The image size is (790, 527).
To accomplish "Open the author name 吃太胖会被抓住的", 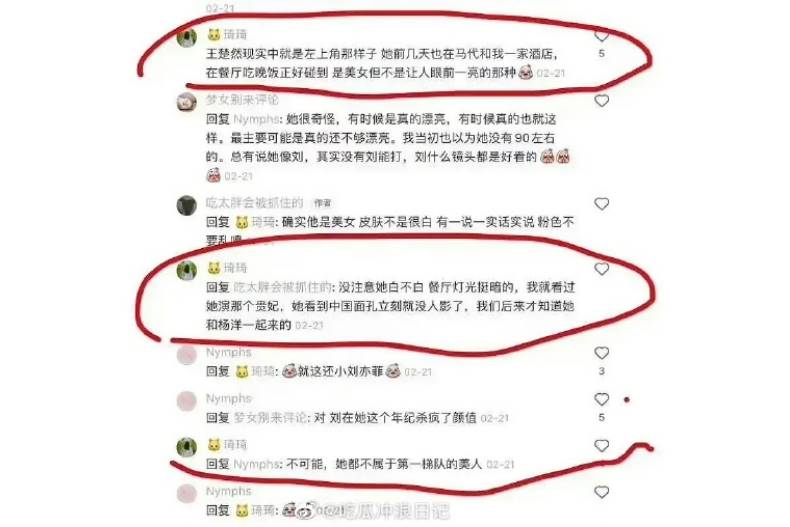I will [x=254, y=203].
